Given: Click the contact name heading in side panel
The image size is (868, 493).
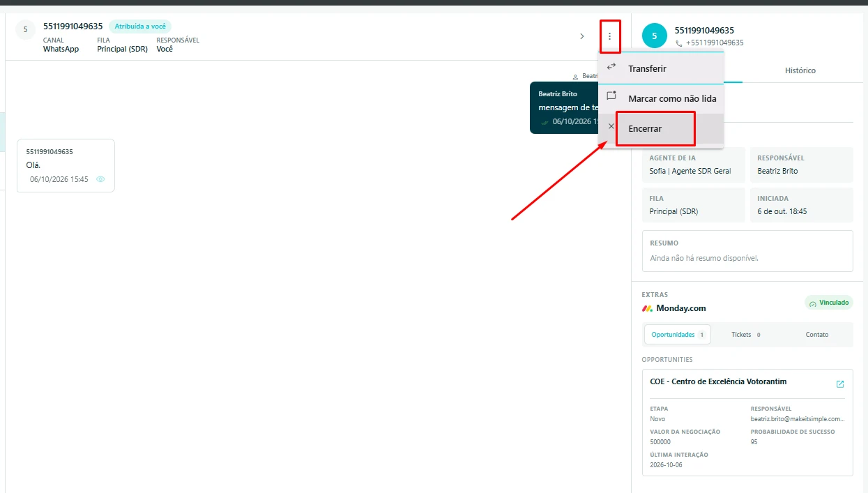Looking at the screenshot, I should coord(704,31).
